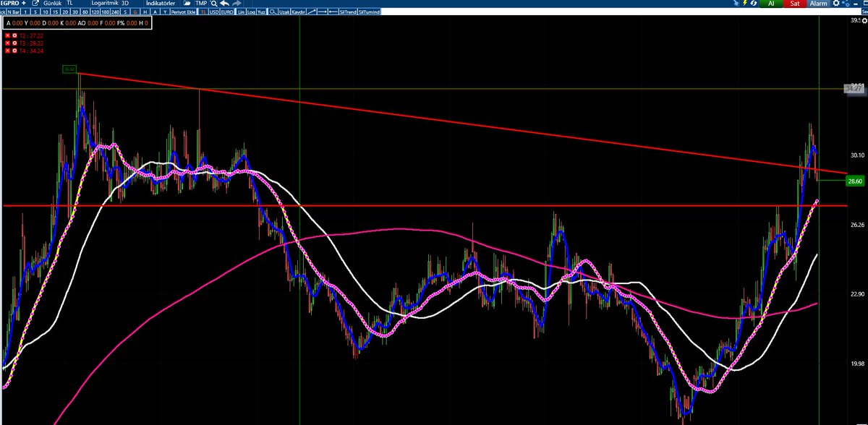
Task: Open the TMP template menu
Action: click(200, 4)
